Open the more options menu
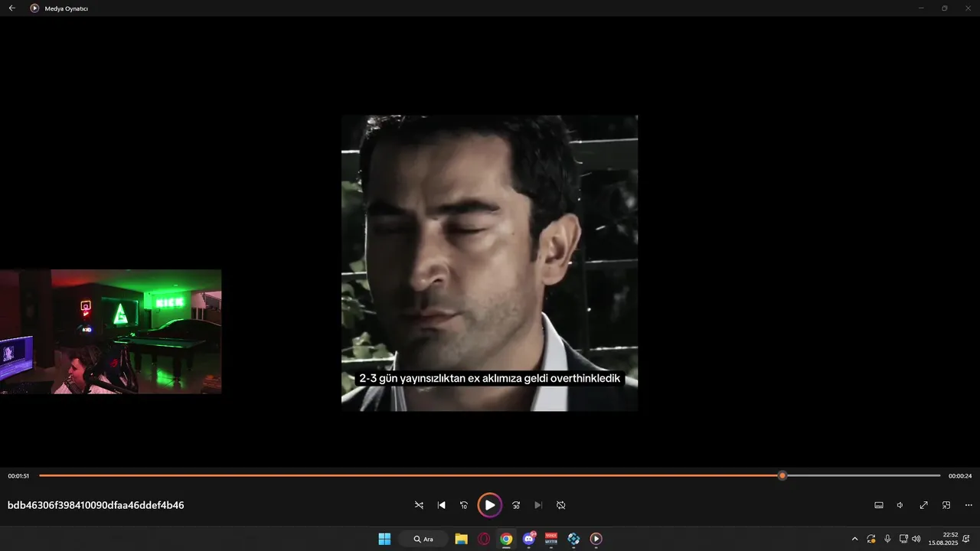 coord(969,505)
